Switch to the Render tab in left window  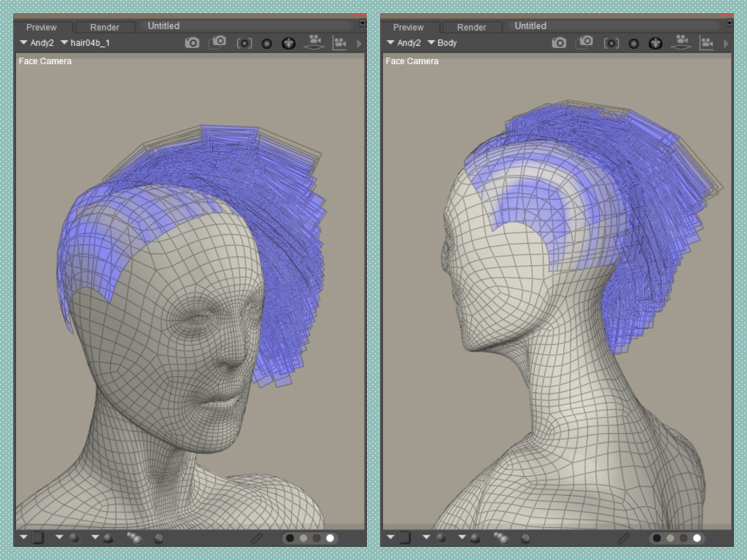pyautogui.click(x=104, y=27)
